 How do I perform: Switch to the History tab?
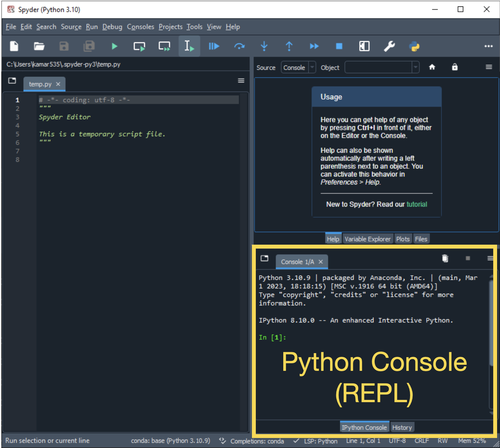402,427
